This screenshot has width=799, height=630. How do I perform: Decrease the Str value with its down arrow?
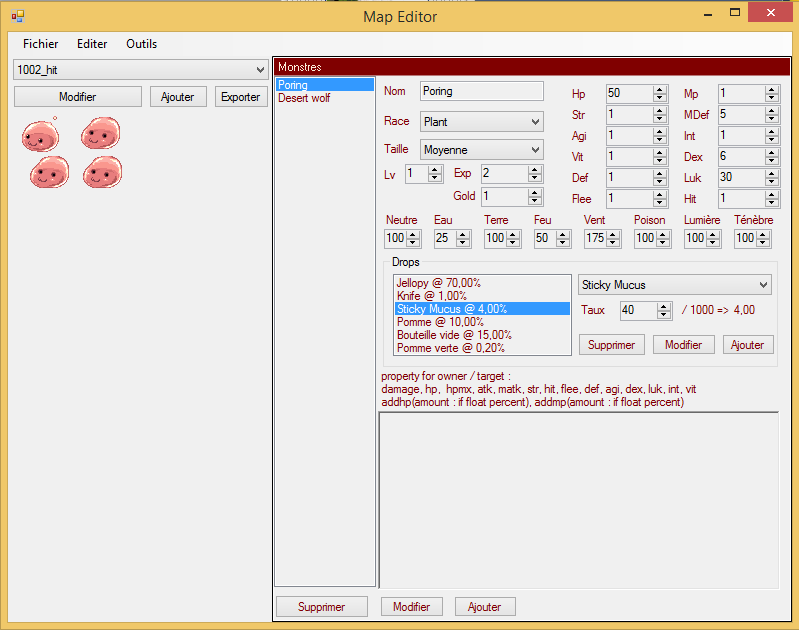pyautogui.click(x=660, y=119)
